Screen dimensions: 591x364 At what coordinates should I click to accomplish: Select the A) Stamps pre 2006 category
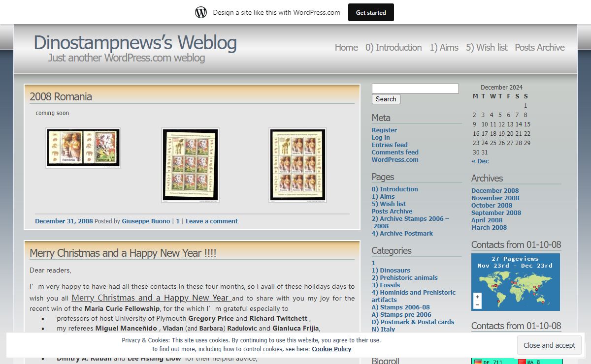[x=401, y=315]
